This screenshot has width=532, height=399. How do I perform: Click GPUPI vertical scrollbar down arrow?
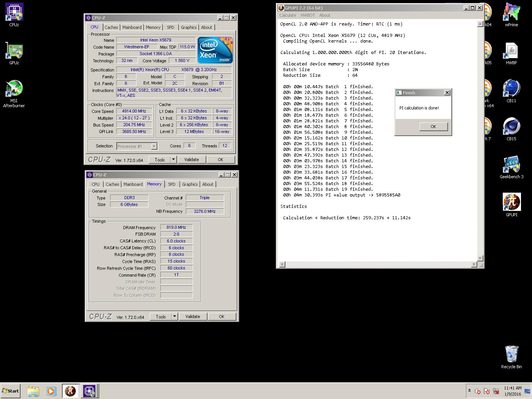pyautogui.click(x=480, y=258)
